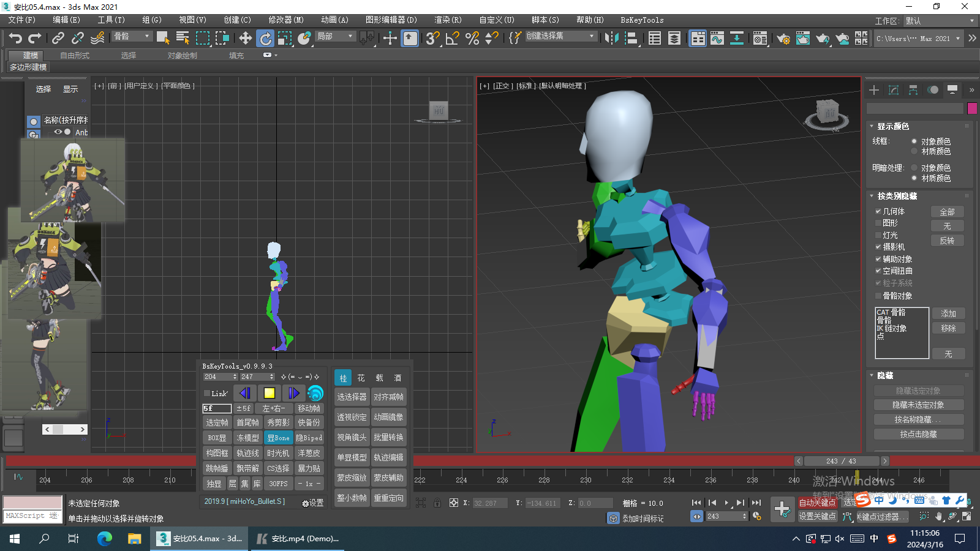Click the 隐Biped button in BsKeyTools
Viewport: 980px width, 551px height.
pos(309,438)
